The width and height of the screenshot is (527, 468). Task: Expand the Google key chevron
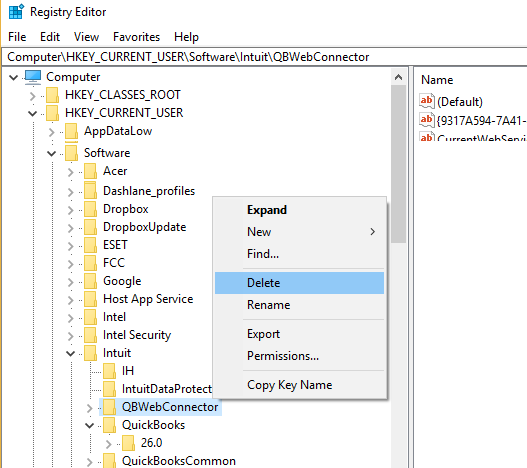coord(71,282)
